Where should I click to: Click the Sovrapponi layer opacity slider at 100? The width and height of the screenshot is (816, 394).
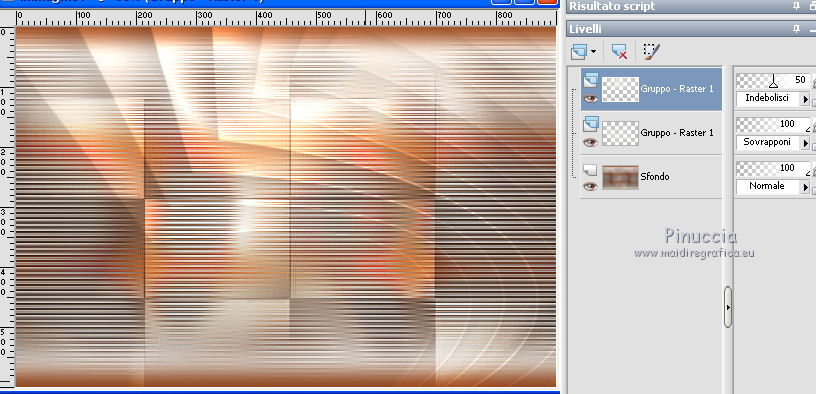click(773, 124)
